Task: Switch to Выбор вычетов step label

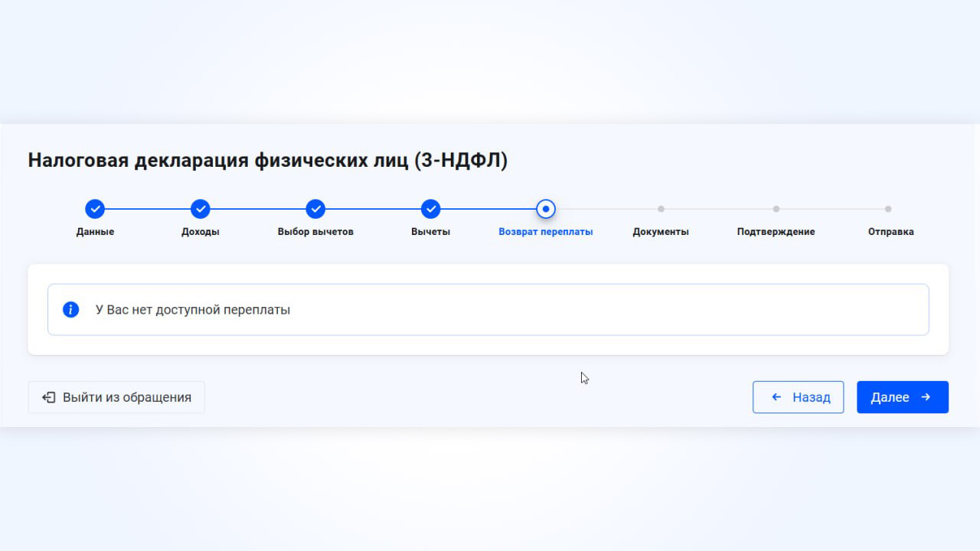Action: click(x=315, y=232)
